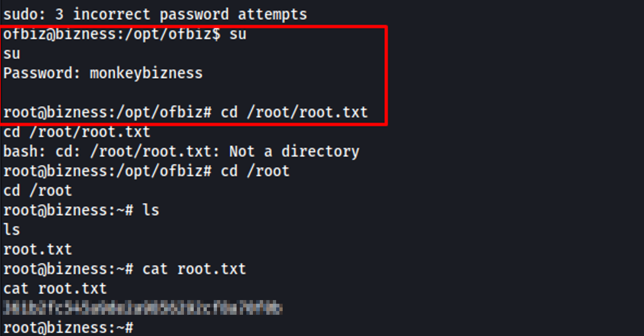The height and width of the screenshot is (336, 644).
Task: Click the 'monkeybizness' password text
Action: (x=146, y=73)
